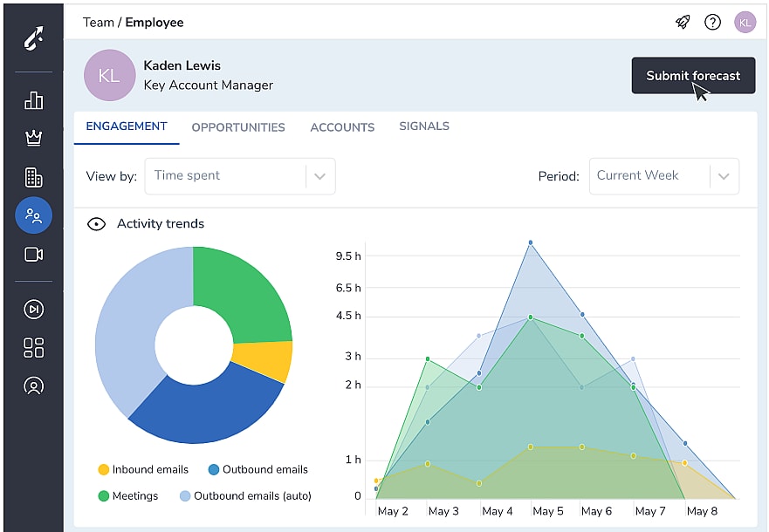Switch to the Signals tab
The width and height of the screenshot is (769, 532).
(x=424, y=126)
